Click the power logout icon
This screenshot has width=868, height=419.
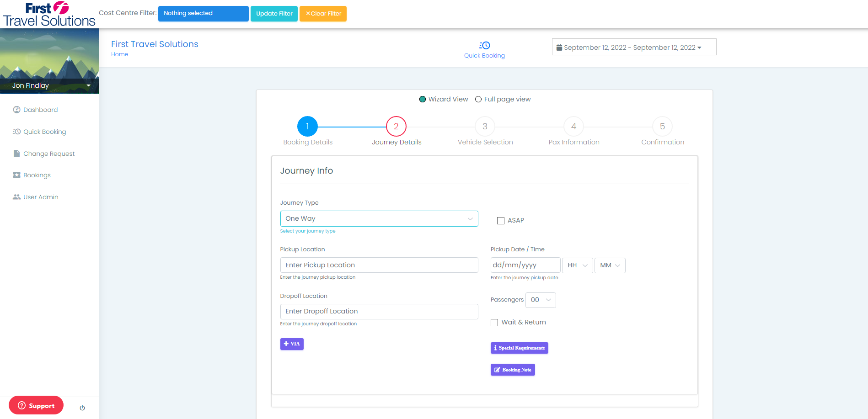82,408
